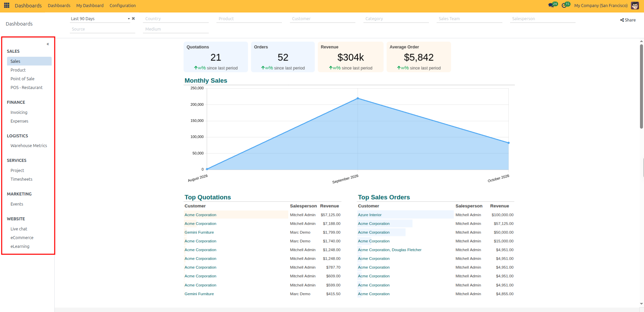Click the Share button
Screen dimensions: 644x312
628,20
